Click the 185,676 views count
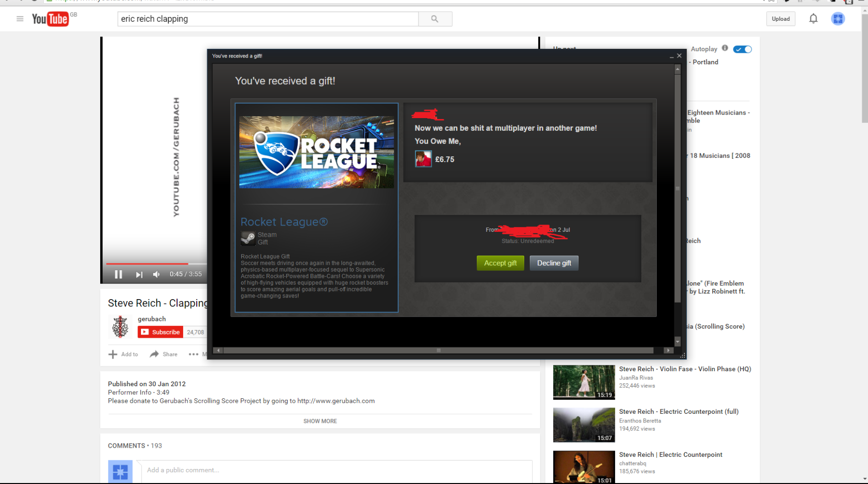The image size is (868, 484). point(637,471)
